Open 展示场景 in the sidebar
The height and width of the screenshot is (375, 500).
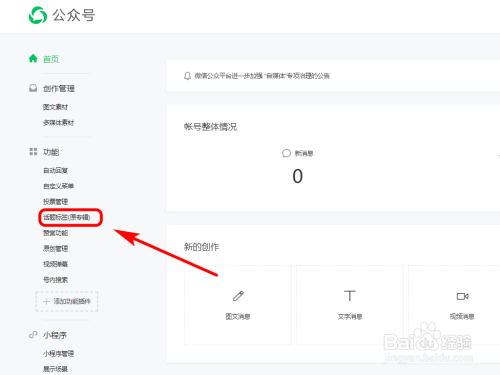tap(55, 369)
